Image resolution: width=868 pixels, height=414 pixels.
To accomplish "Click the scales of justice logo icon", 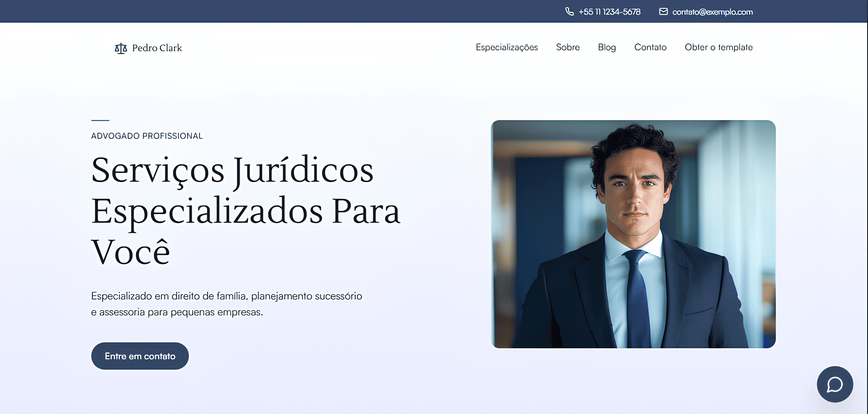I will coord(121,48).
